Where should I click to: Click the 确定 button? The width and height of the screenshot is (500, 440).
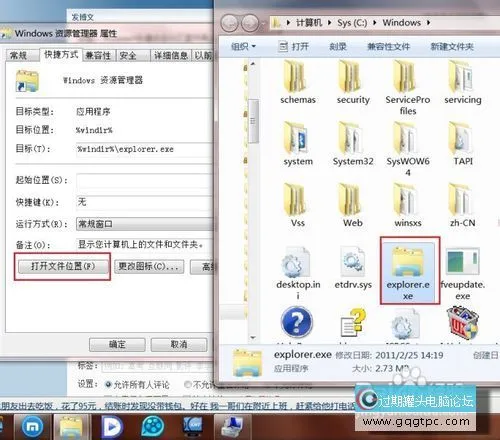(117, 344)
